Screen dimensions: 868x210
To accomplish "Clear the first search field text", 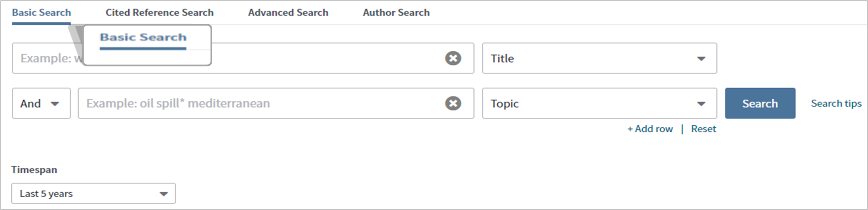I will click(x=453, y=58).
